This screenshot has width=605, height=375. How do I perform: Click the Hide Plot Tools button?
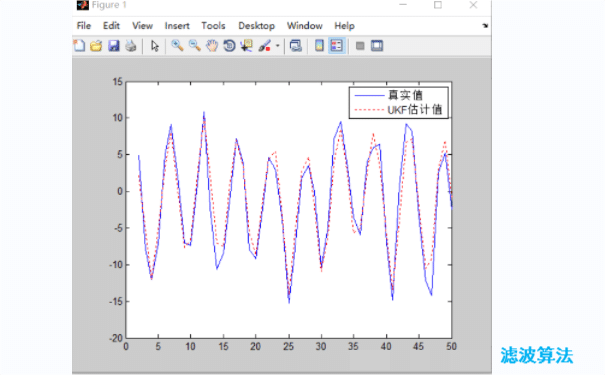360,46
